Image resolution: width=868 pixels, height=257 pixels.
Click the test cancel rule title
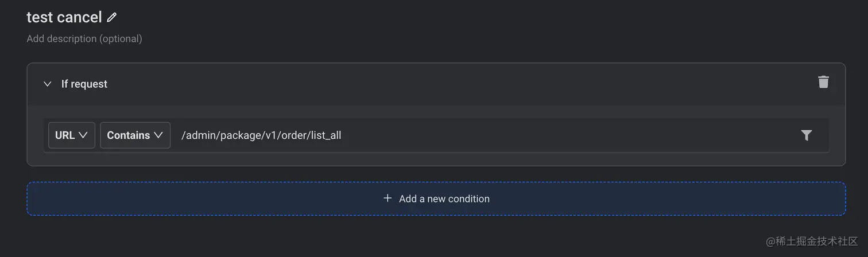click(64, 17)
